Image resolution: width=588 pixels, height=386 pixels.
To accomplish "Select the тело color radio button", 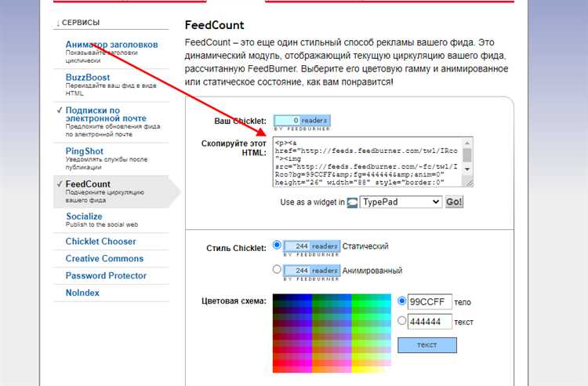I will coord(401,300).
